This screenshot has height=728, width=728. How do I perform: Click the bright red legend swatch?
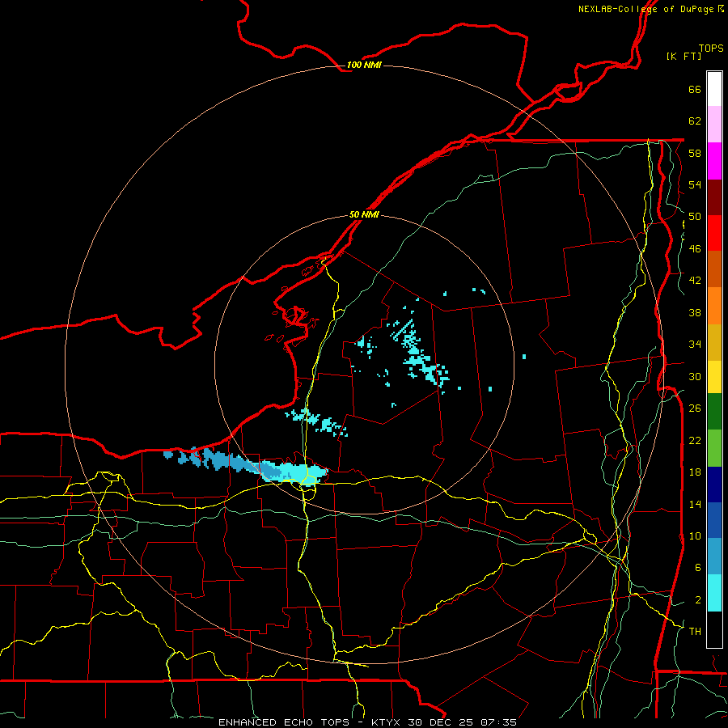pyautogui.click(x=714, y=233)
